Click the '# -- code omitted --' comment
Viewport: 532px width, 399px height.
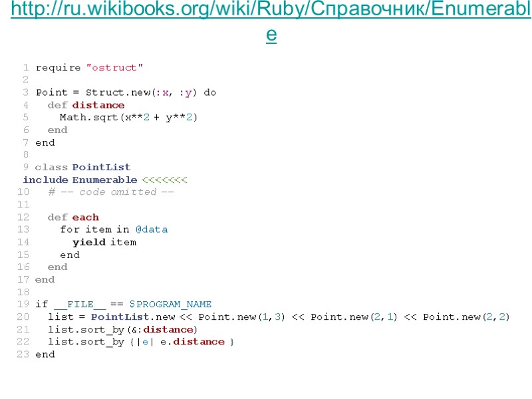[x=111, y=192]
